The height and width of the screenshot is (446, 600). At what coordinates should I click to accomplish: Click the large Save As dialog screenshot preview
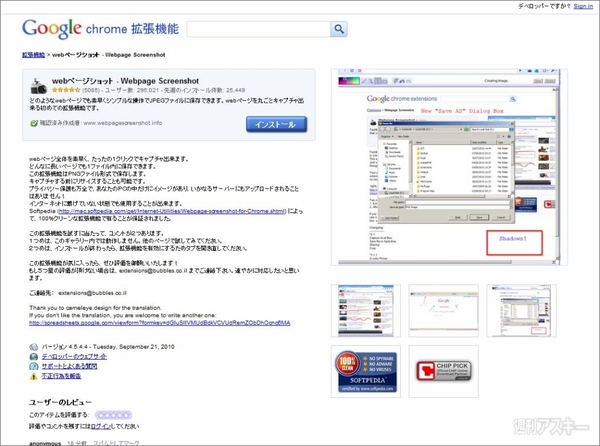pyautogui.click(x=449, y=167)
